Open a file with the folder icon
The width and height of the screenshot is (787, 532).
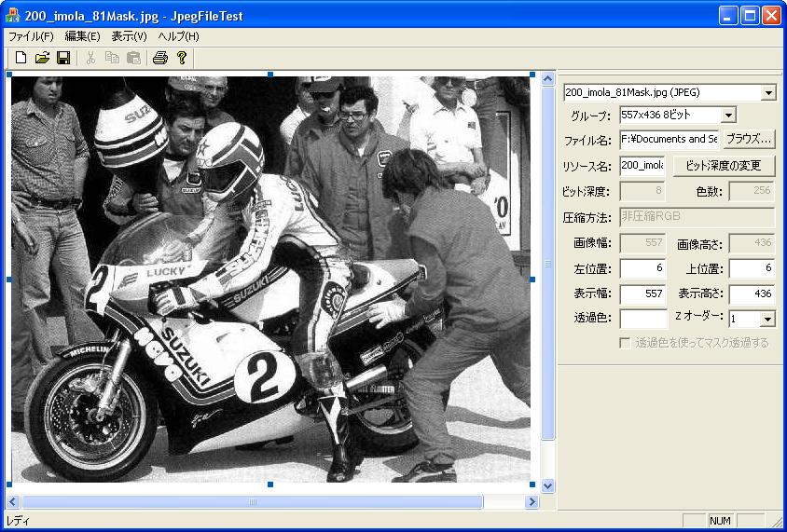pyautogui.click(x=42, y=58)
